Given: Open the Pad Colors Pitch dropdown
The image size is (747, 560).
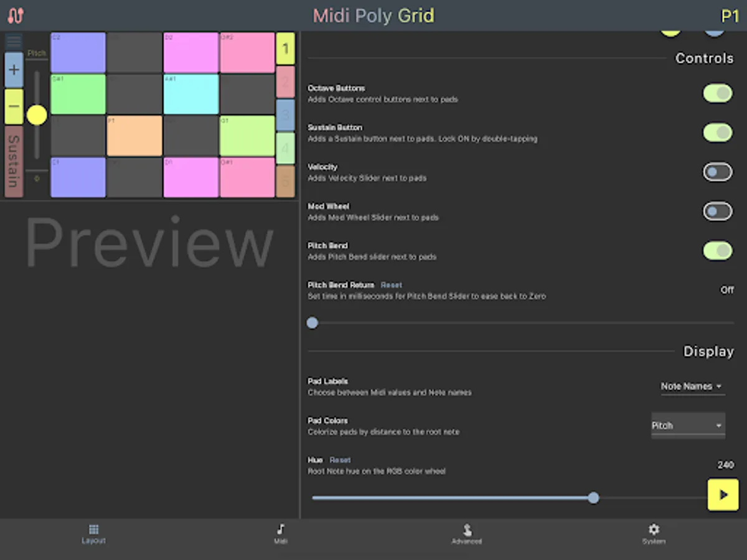Looking at the screenshot, I should coord(688,426).
